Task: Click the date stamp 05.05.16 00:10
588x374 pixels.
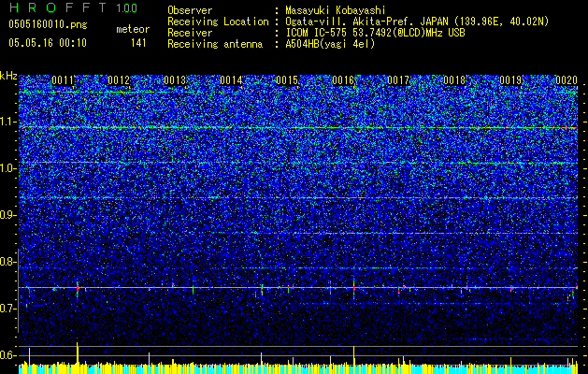Action: point(48,43)
